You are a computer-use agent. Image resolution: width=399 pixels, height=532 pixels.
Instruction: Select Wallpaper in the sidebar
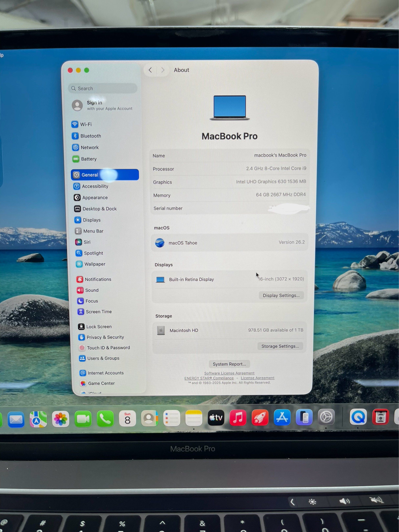(91, 264)
